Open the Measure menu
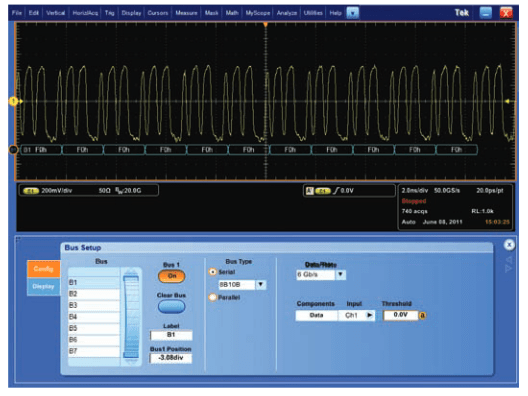This screenshot has width=528, height=396. pos(186,13)
